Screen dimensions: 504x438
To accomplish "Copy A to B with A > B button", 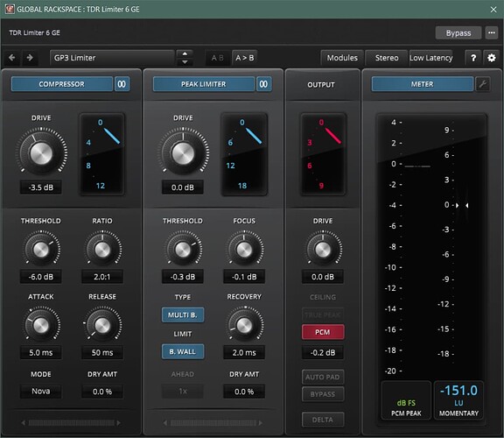I will tap(245, 58).
